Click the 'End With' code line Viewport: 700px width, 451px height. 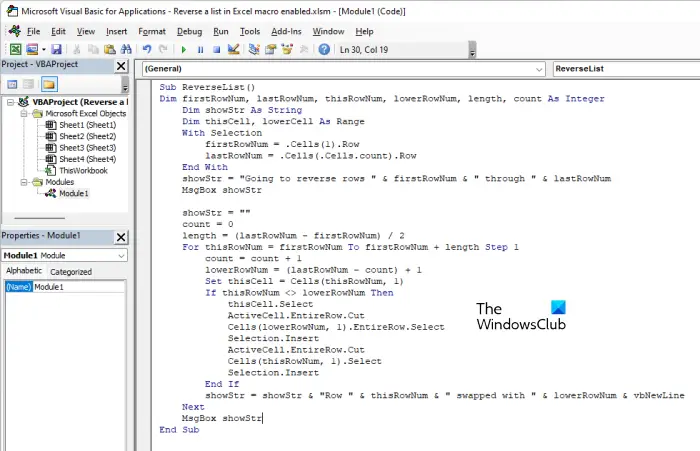[x=205, y=167]
